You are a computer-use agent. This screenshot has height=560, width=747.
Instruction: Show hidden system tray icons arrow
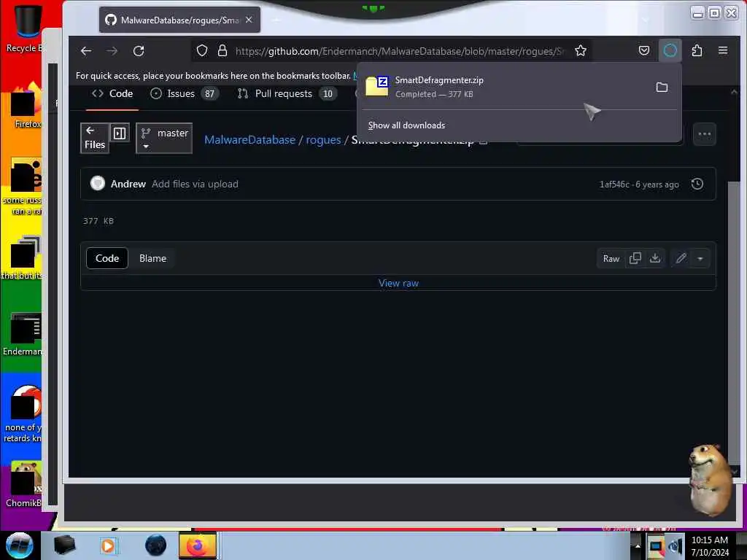pos(638,545)
